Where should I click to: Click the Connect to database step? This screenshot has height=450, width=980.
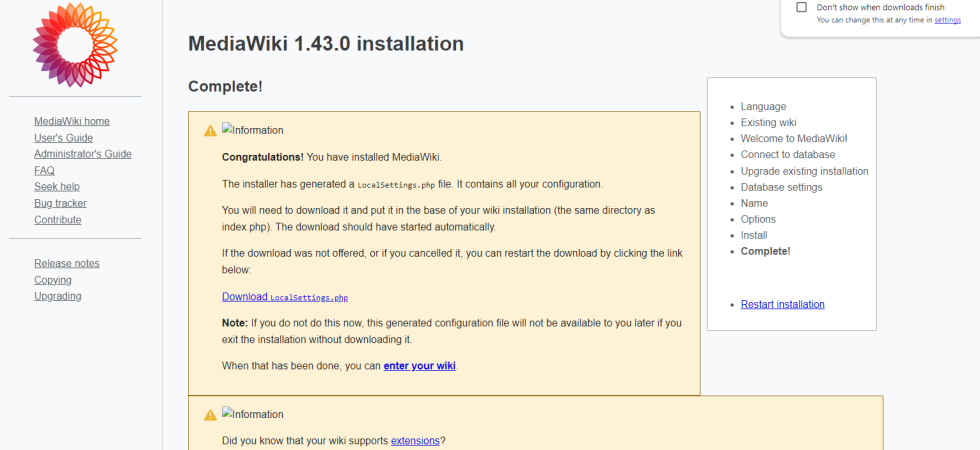point(788,154)
